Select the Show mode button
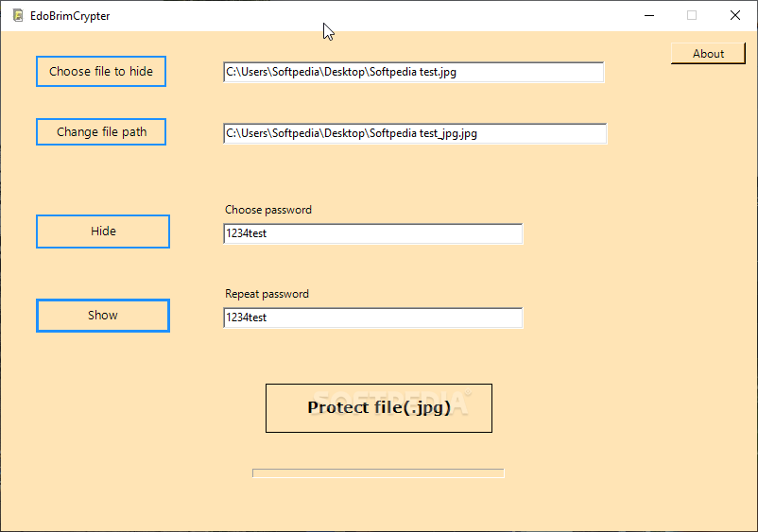Viewport: 758px width, 532px height. 103,316
